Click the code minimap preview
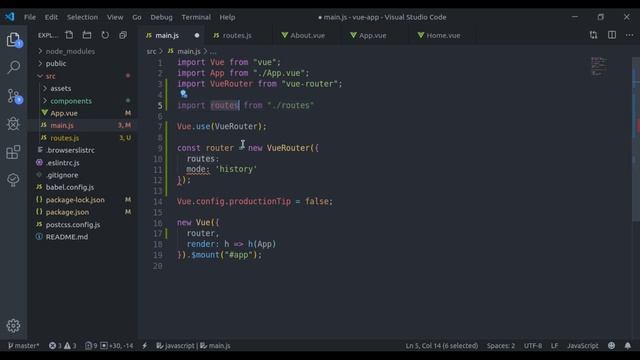Image resolution: width=640 pixels, height=360 pixels. click(599, 67)
